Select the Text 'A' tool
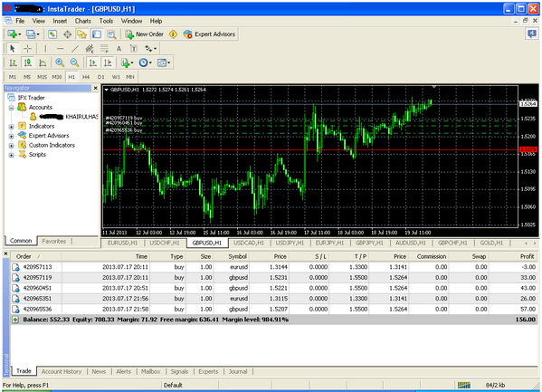This screenshot has height=392, width=542. click(x=119, y=49)
